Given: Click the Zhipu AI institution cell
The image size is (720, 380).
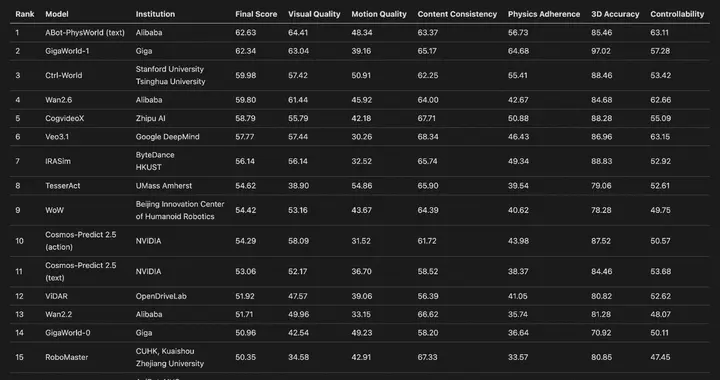Looking at the screenshot, I should click(150, 118).
